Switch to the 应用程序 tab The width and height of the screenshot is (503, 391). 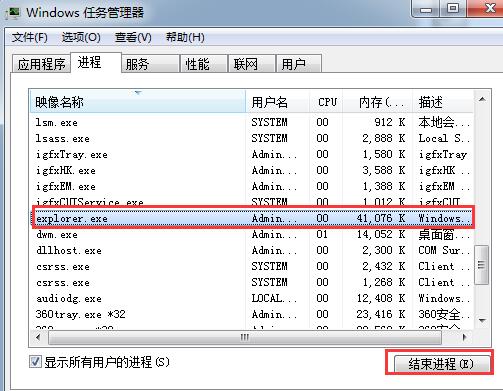pos(41,64)
